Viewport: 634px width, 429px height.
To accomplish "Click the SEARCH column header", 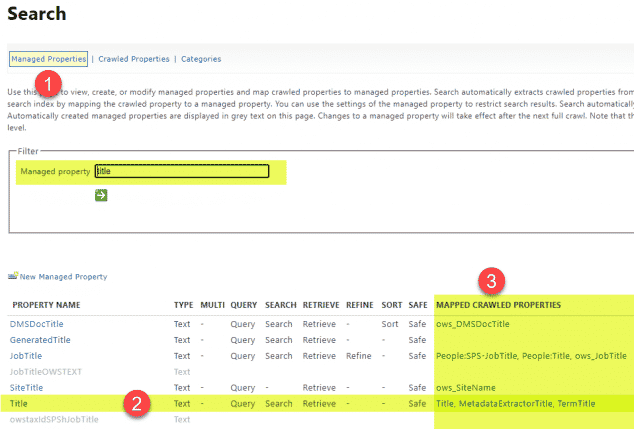I will tap(281, 305).
